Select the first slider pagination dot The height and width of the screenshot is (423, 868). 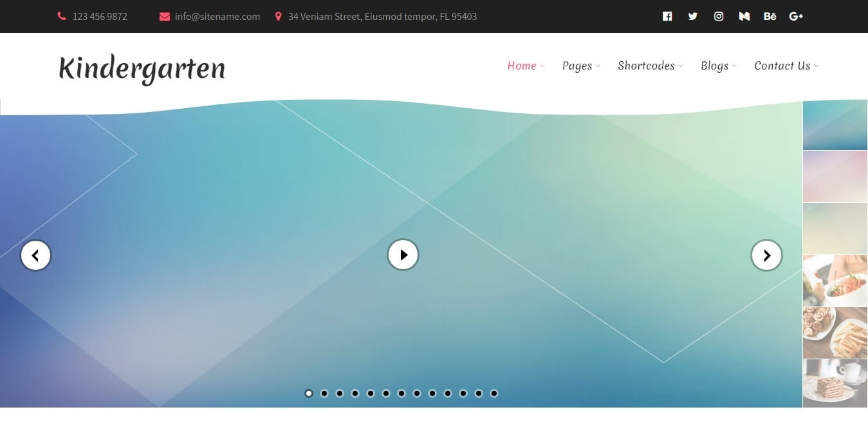point(309,393)
